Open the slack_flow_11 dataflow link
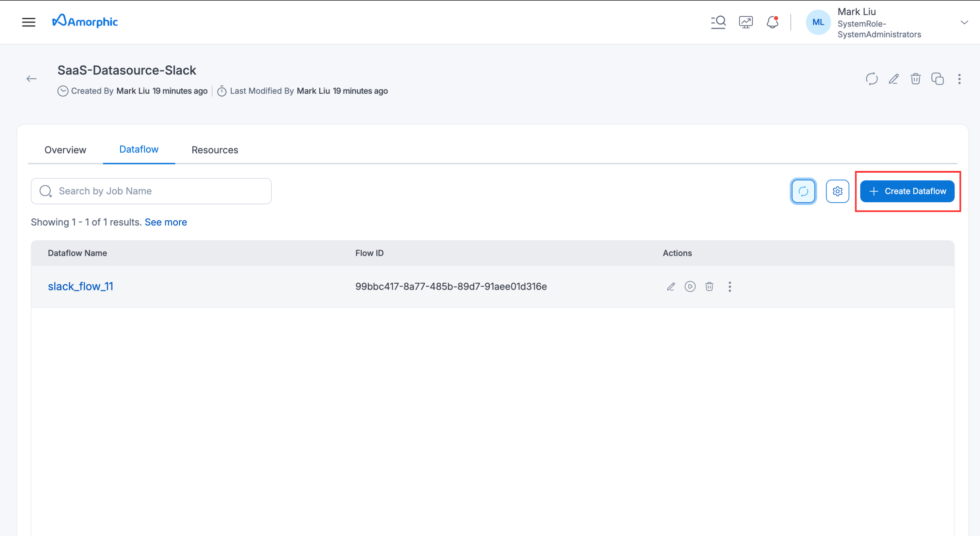Viewport: 980px width, 536px height. pos(81,286)
